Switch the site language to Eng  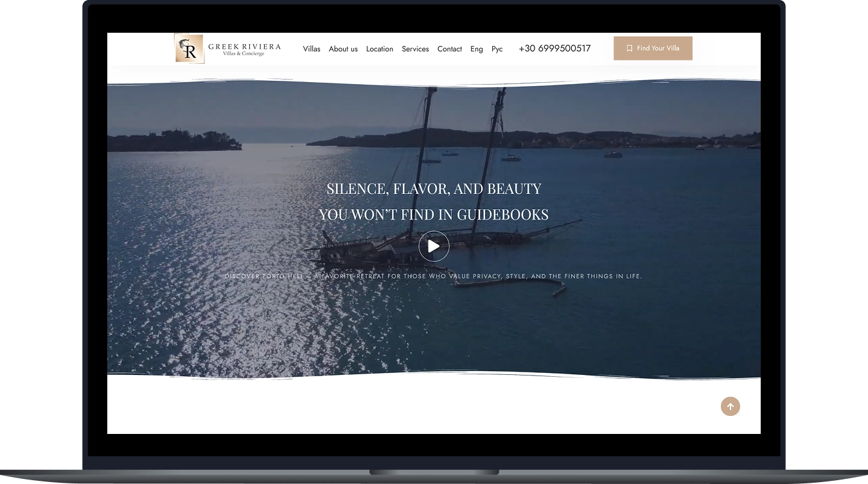[477, 49]
